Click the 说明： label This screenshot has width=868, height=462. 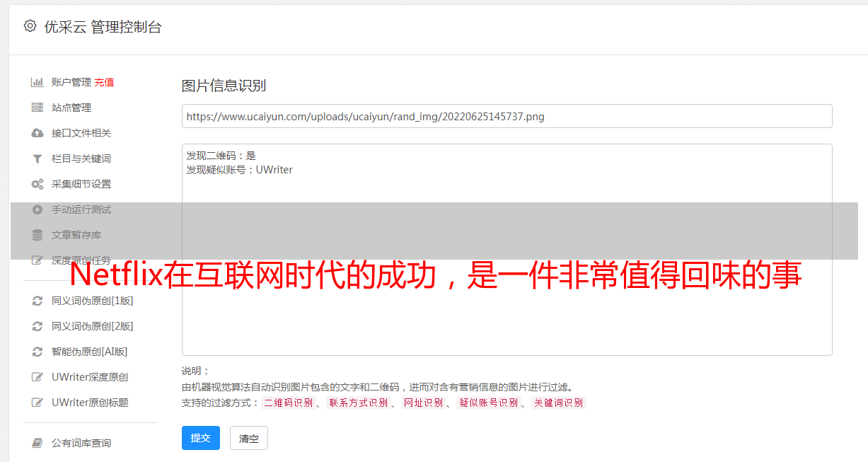point(196,371)
